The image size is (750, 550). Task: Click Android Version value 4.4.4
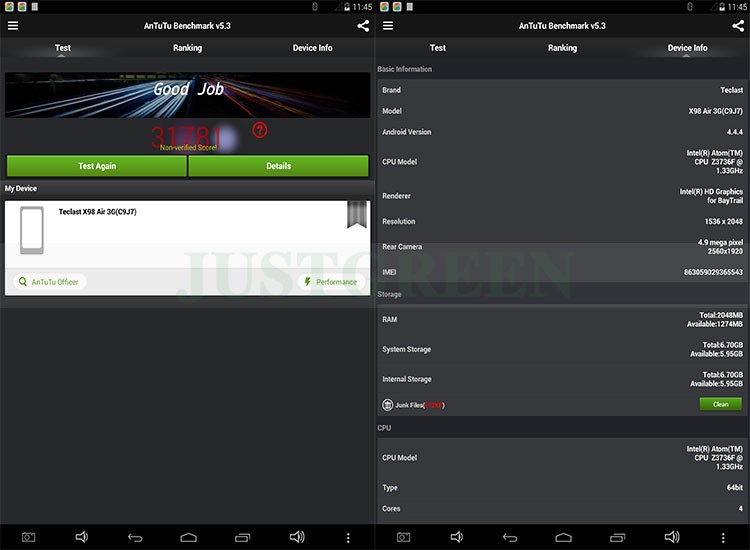click(735, 132)
